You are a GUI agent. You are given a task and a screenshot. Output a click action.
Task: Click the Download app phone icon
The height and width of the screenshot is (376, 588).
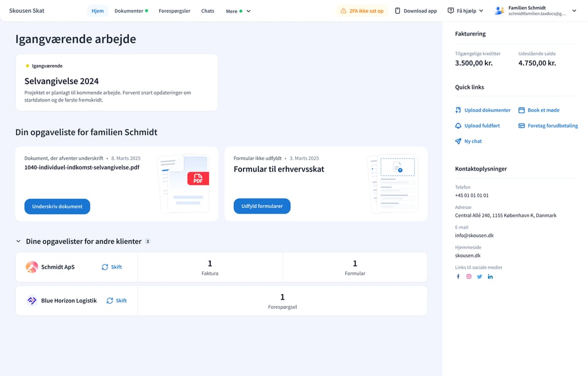click(398, 11)
